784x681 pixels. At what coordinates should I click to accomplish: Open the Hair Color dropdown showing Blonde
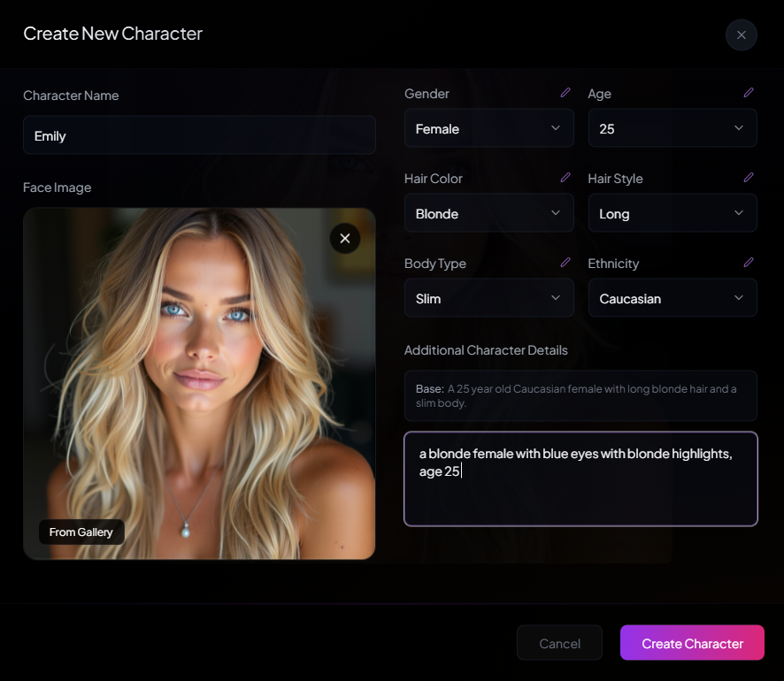[488, 214]
